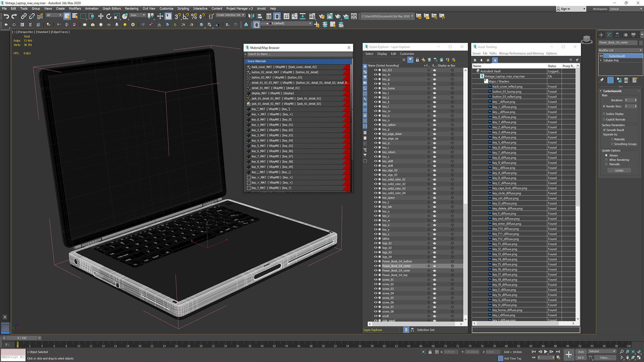Click the time slider 0 / 100 handle
Viewport: 644px width, 362px height.
(x=22, y=338)
